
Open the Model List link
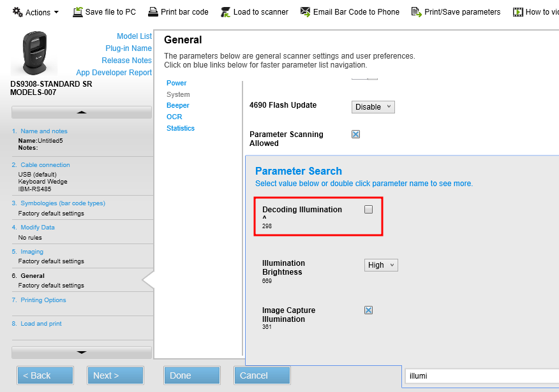click(x=135, y=36)
